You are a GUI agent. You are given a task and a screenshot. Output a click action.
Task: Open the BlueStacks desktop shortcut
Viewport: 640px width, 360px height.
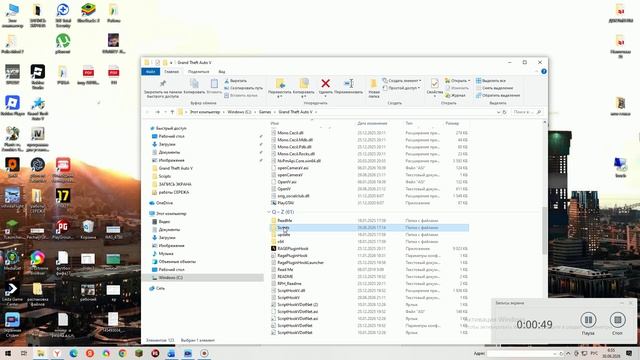click(88, 13)
